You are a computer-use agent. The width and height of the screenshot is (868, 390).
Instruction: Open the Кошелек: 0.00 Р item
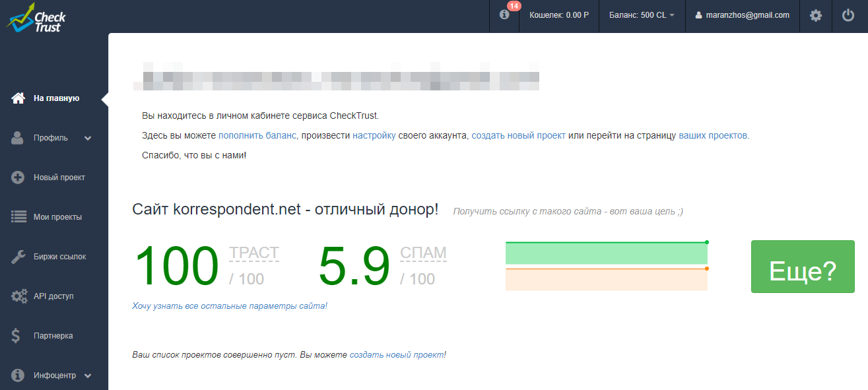[558, 15]
